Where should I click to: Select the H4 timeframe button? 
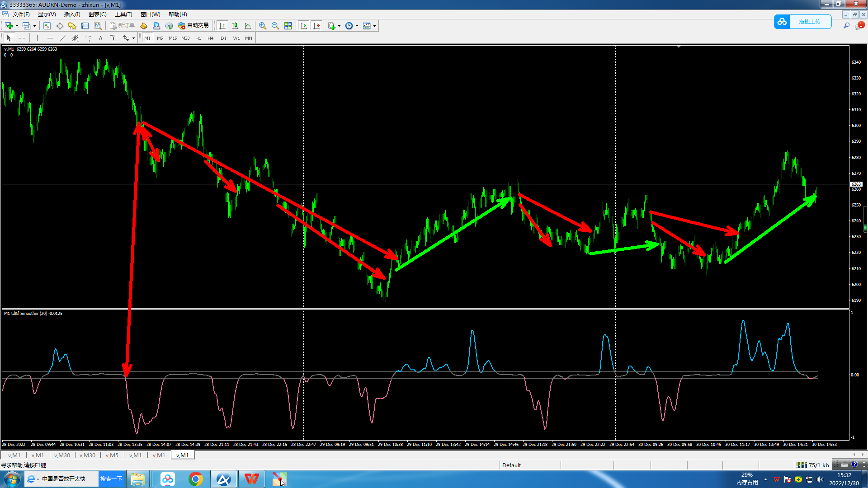210,38
